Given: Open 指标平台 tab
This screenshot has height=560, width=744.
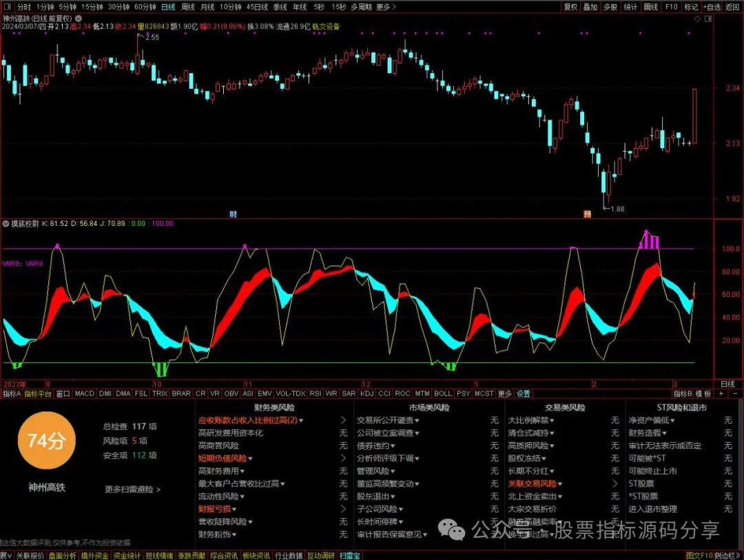Looking at the screenshot, I should pyautogui.click(x=37, y=393).
